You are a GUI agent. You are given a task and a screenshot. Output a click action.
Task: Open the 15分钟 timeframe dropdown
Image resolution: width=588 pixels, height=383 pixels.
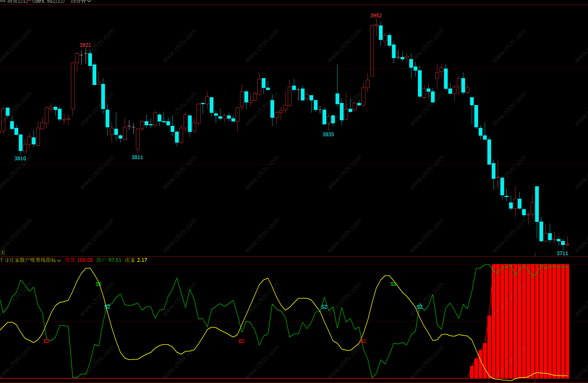click(x=81, y=1)
